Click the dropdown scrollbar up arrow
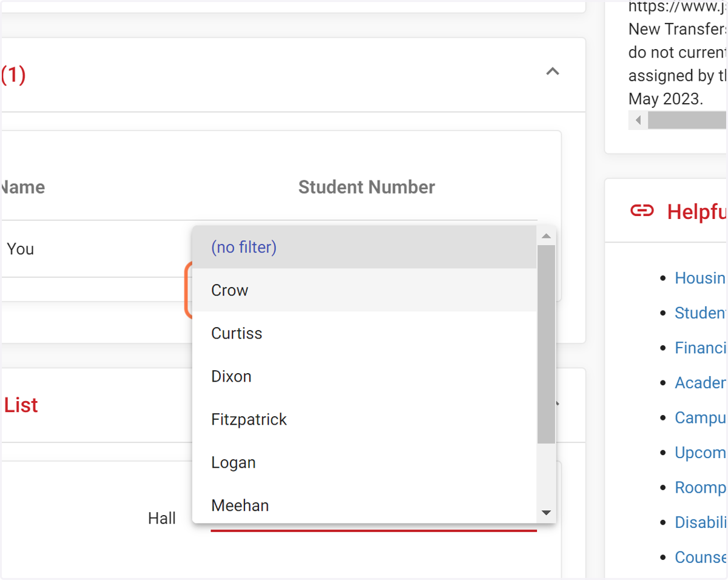This screenshot has width=728, height=580. (546, 235)
